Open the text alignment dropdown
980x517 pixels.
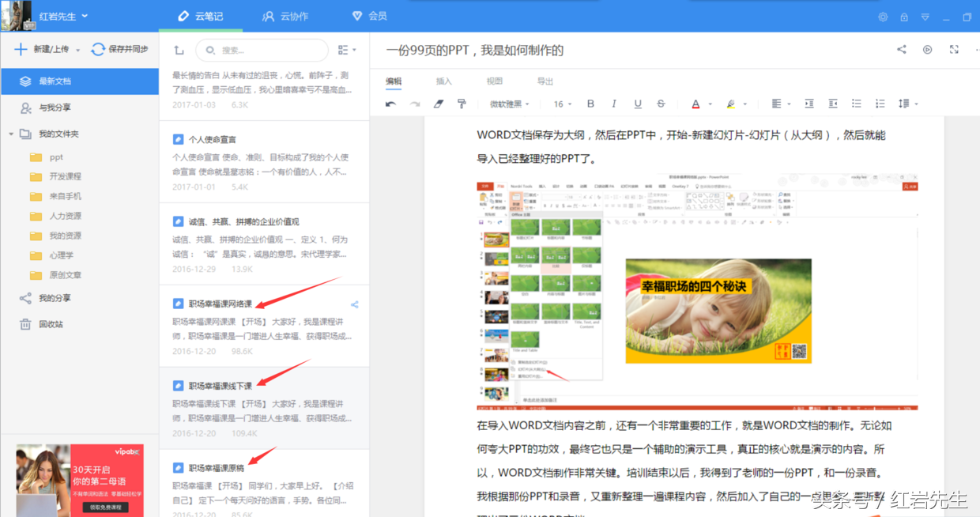(x=781, y=104)
